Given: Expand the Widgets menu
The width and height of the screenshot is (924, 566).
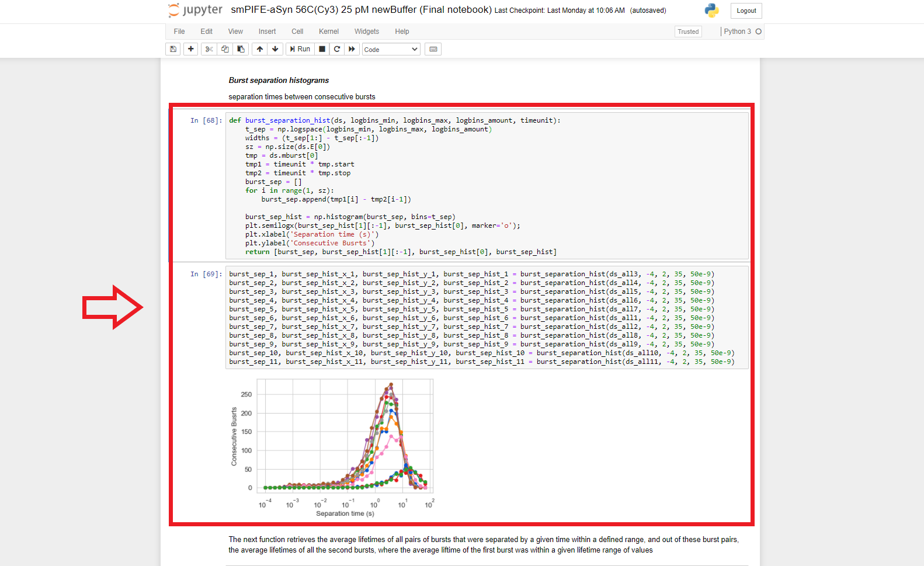Looking at the screenshot, I should pyautogui.click(x=367, y=32).
